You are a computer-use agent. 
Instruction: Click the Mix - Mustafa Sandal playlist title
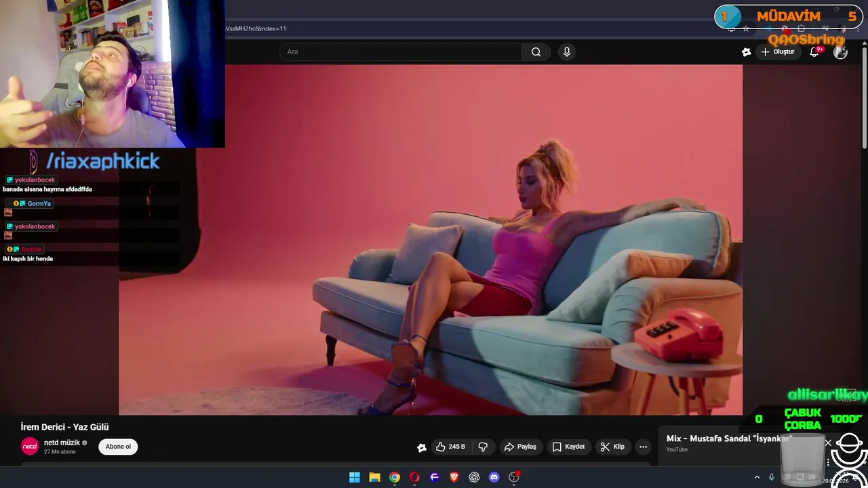tap(729, 439)
